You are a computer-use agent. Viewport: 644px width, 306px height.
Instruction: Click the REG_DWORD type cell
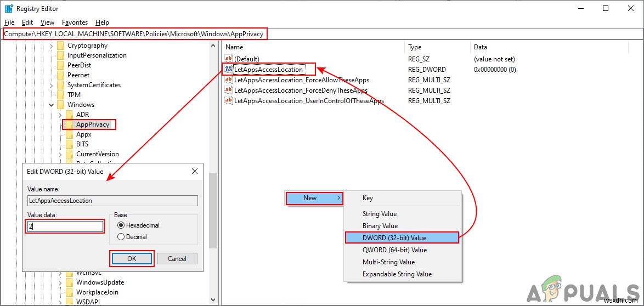(427, 70)
